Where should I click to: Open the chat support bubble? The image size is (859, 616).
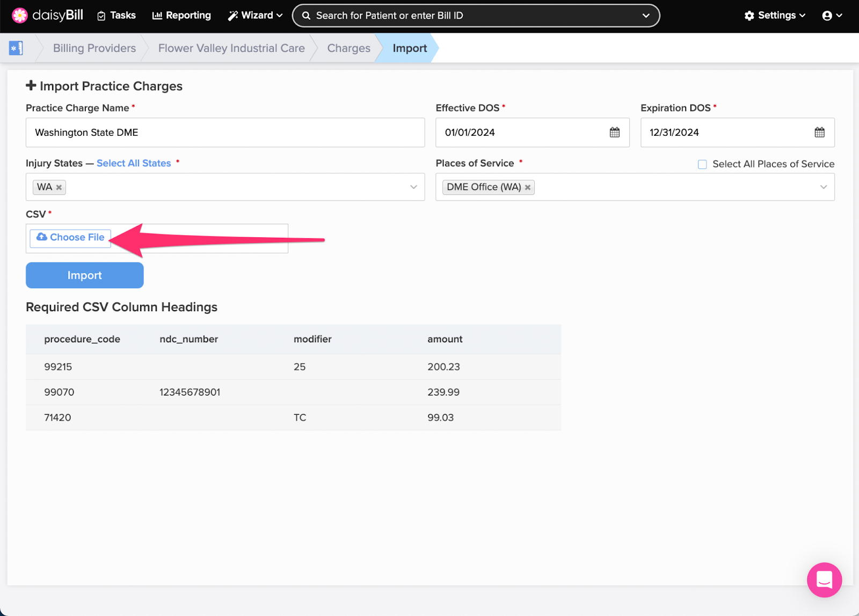click(x=824, y=580)
